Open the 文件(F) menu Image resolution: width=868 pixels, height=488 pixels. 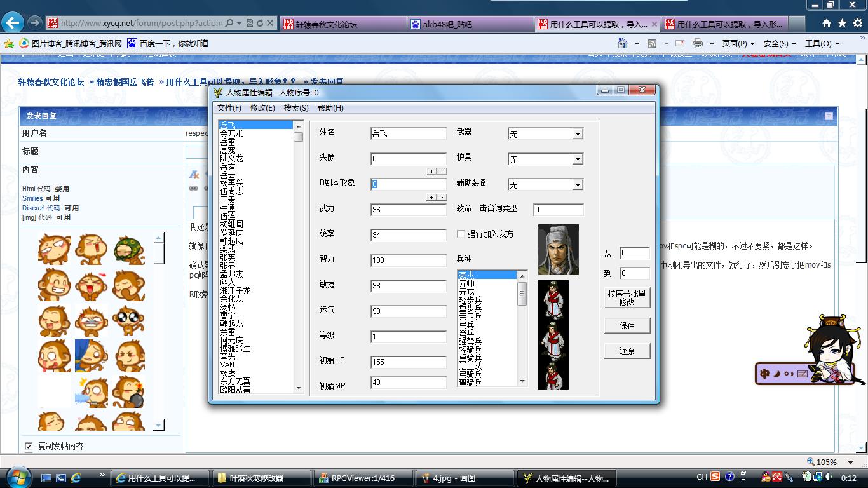point(229,108)
